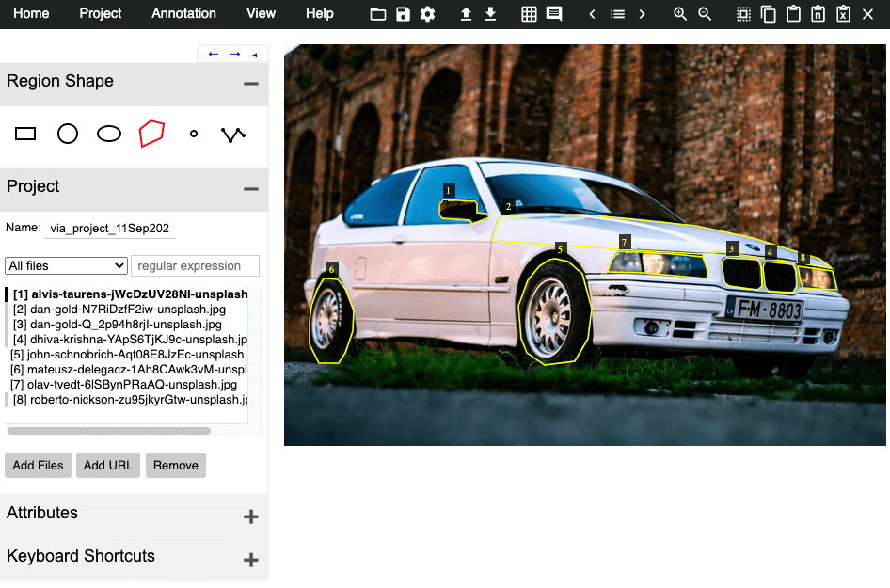Open the All files filter dropdown
This screenshot has height=588, width=890.
click(66, 265)
